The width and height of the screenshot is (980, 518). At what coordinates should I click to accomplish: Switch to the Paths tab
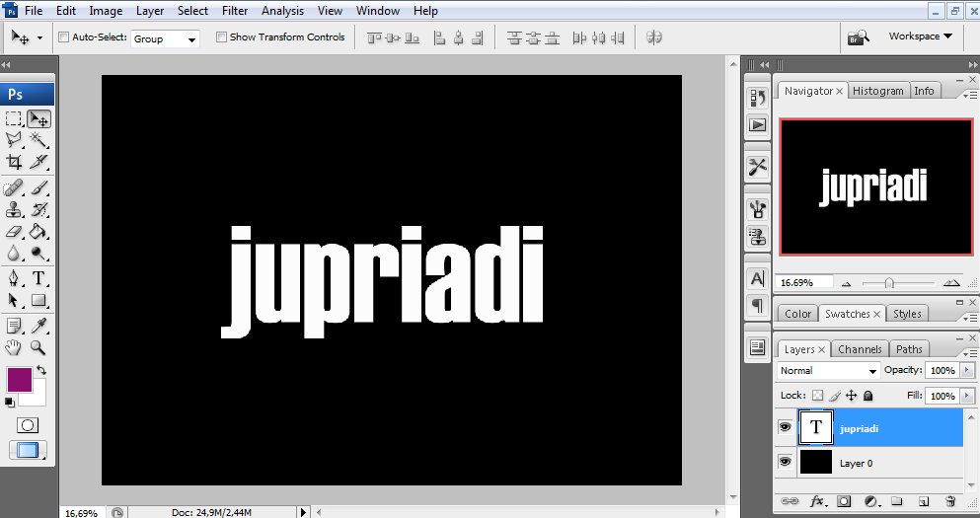[x=909, y=349]
